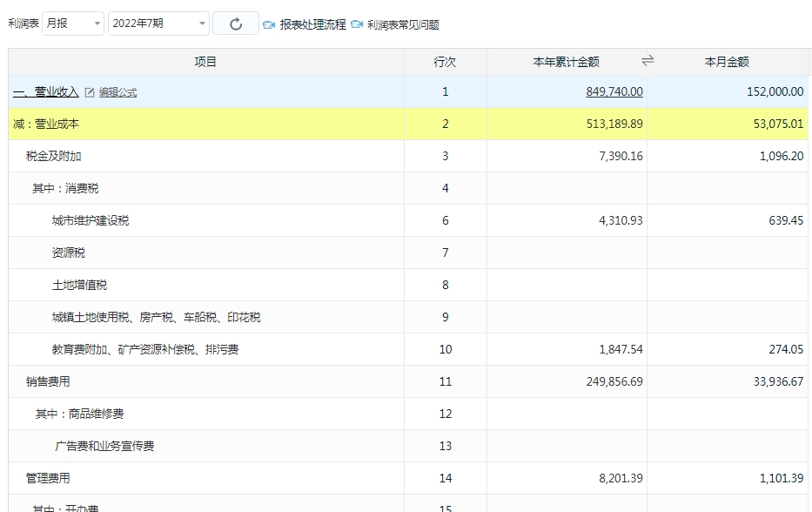Select the 广告费和业务宣传费 row label
812x512 pixels.
(x=104, y=446)
